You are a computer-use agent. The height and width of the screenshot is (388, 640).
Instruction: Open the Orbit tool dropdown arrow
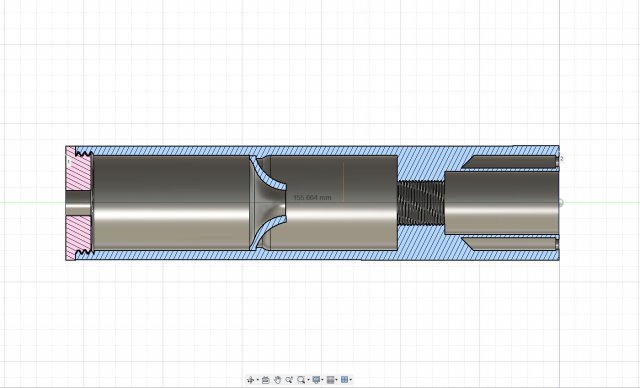tap(258, 379)
